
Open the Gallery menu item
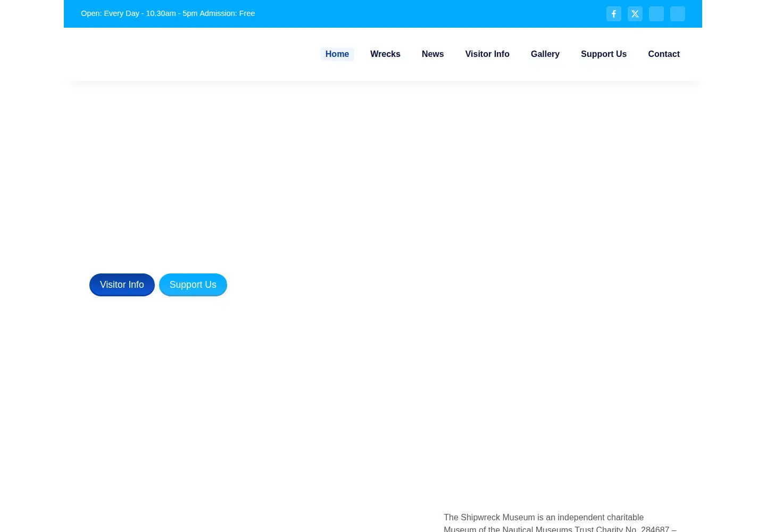(x=545, y=54)
